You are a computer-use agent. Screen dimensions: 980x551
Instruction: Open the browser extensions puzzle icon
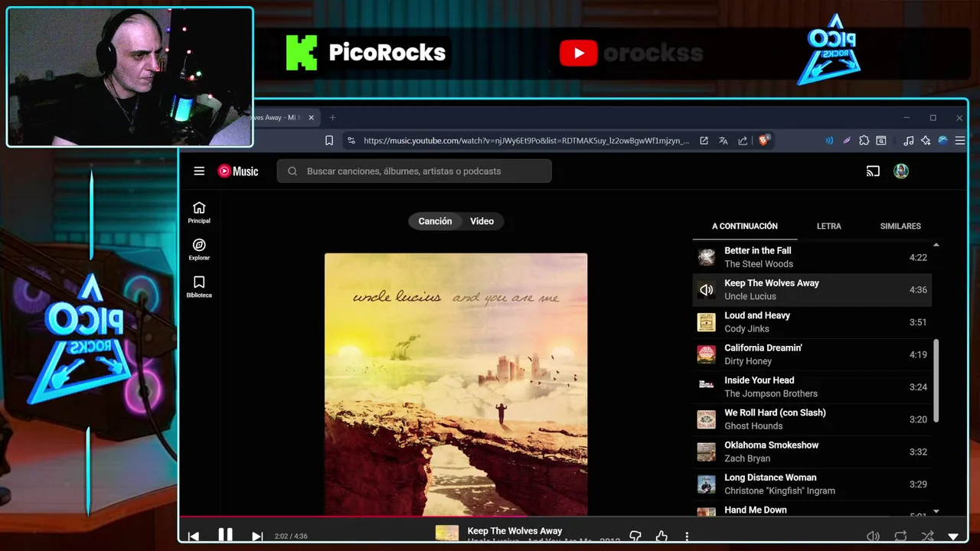864,141
